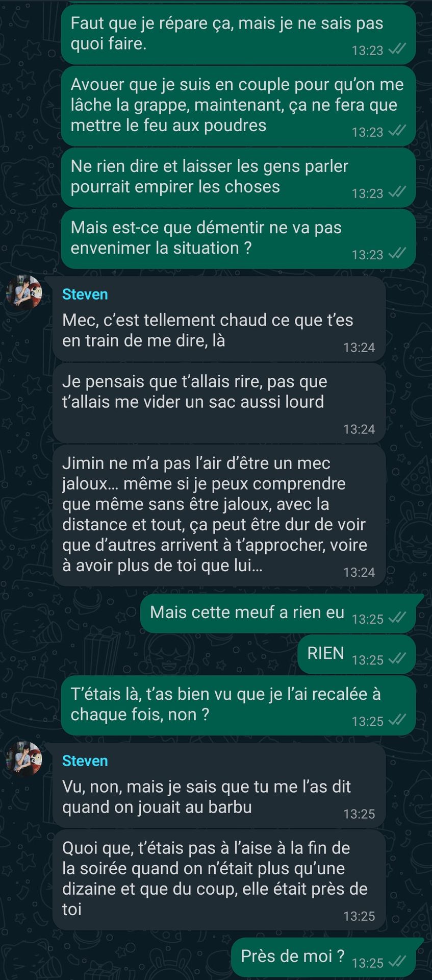Tap checkmarks on 'T'étais là' message
The image size is (432, 980).
pos(397,720)
